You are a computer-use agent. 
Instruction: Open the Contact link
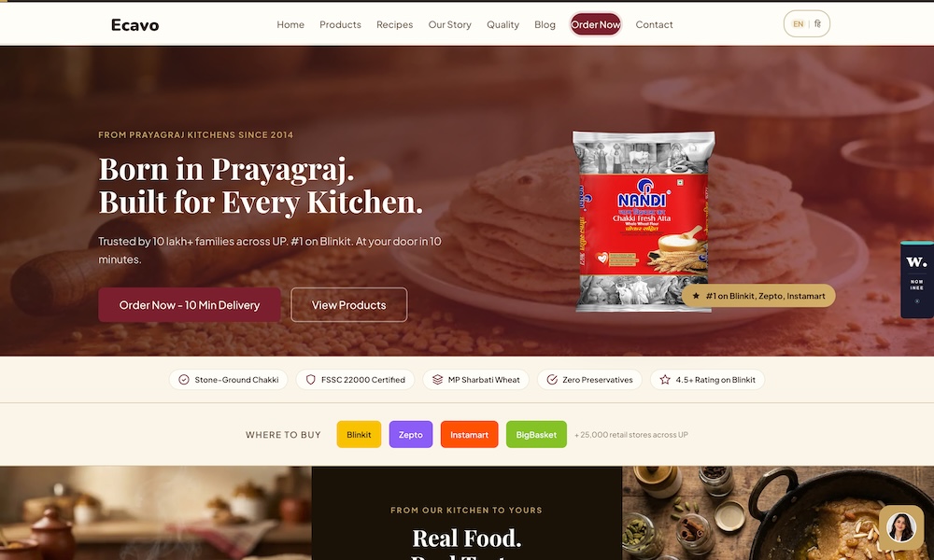654,24
